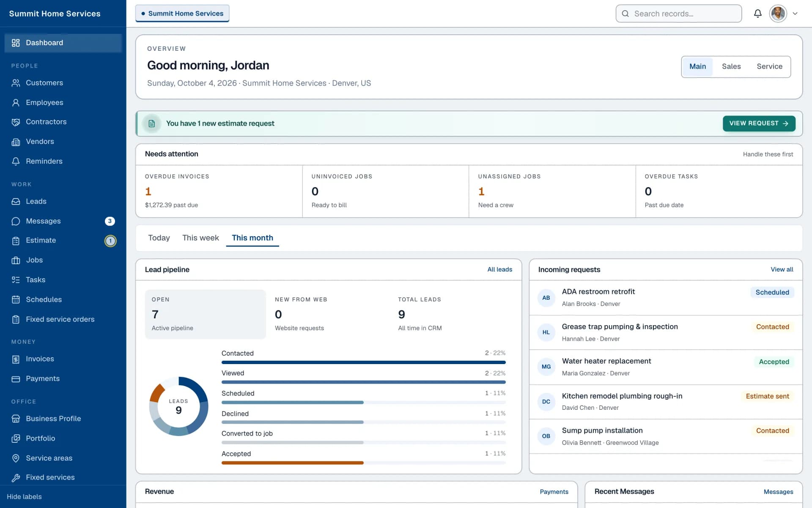Open the Invoices receipt icon

click(16, 359)
